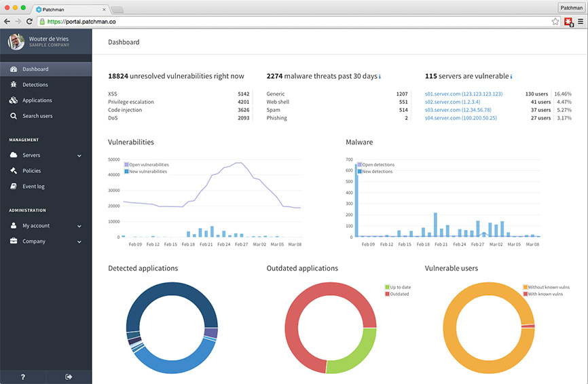Select the Policies gavel icon
The width and height of the screenshot is (588, 384).
point(14,171)
